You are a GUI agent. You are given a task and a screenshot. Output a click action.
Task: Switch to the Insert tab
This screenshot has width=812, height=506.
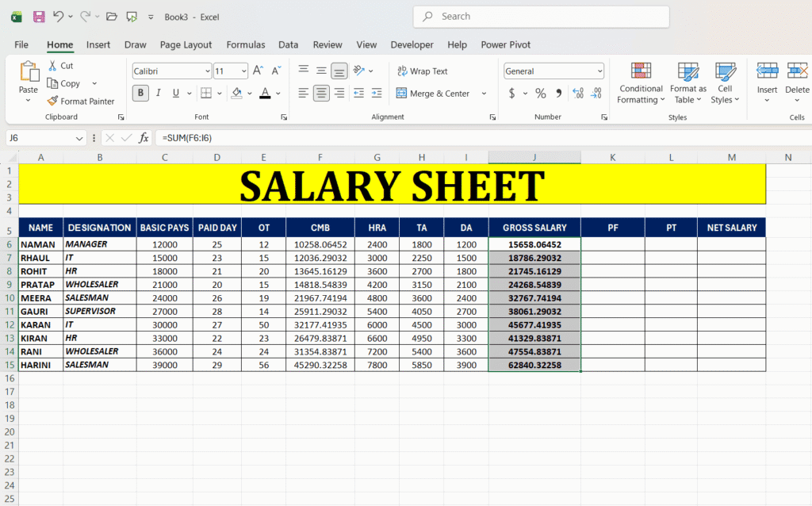click(98, 44)
